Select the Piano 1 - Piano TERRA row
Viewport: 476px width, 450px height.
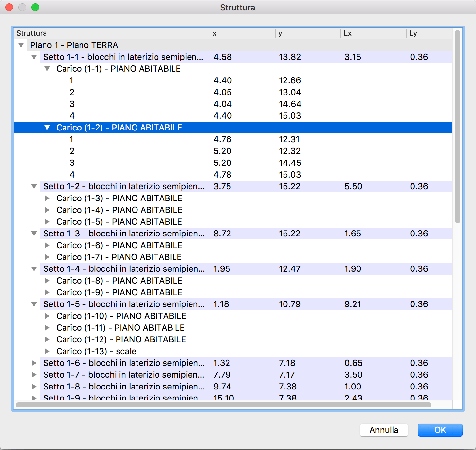pos(233,45)
